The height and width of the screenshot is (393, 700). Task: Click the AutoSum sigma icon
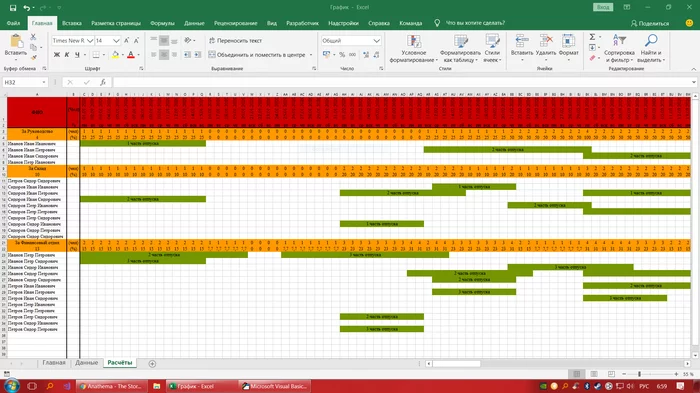(x=592, y=37)
